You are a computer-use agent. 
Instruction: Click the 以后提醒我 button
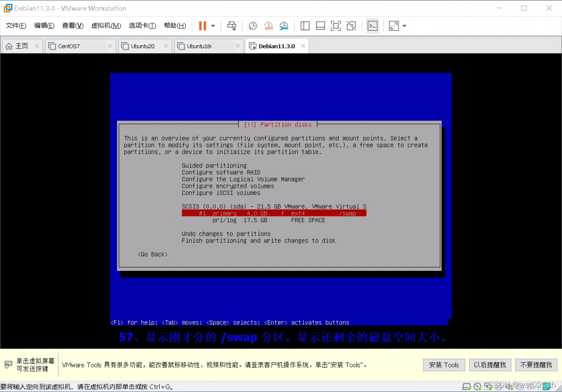click(490, 365)
